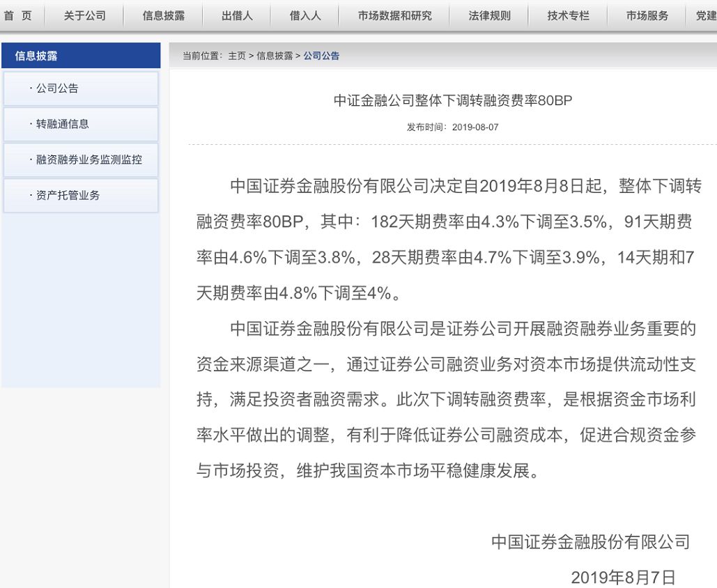This screenshot has height=588, width=717.
Task: Click the 信息披露 sidebar header
Action: (81, 55)
